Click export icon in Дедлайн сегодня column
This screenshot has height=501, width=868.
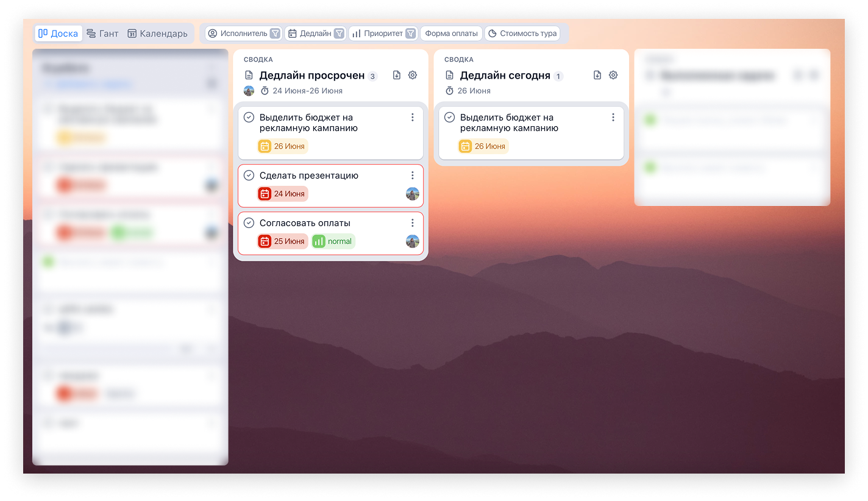597,75
